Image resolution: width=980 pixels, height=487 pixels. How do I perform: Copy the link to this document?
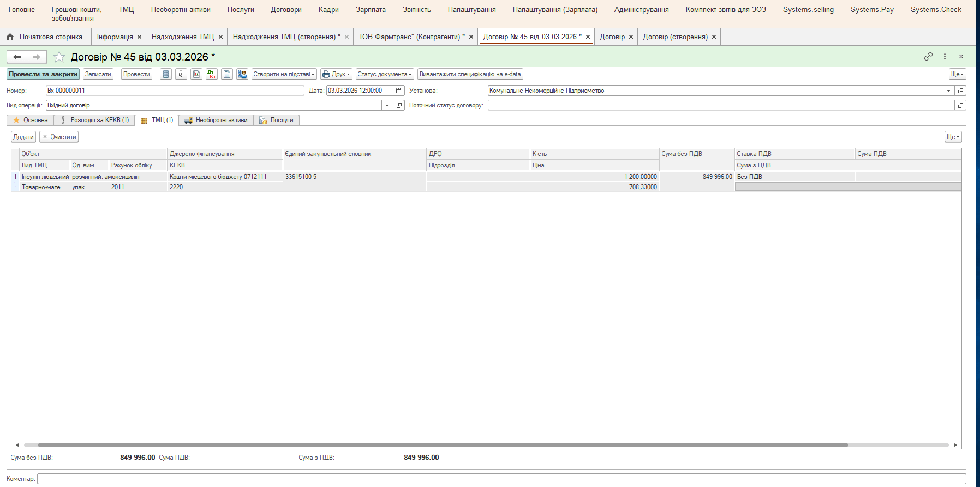pos(928,57)
